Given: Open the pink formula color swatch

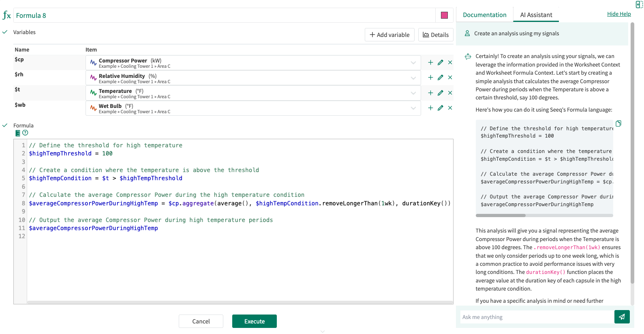Looking at the screenshot, I should click(x=444, y=15).
